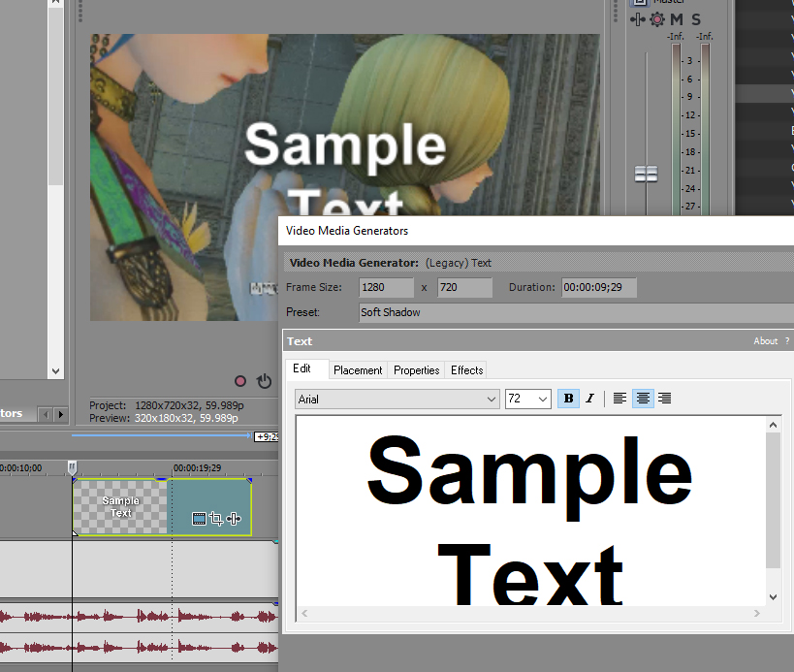The height and width of the screenshot is (672, 794).
Task: Click the Project: 1280x720x32, 59.989p text
Action: click(x=167, y=405)
